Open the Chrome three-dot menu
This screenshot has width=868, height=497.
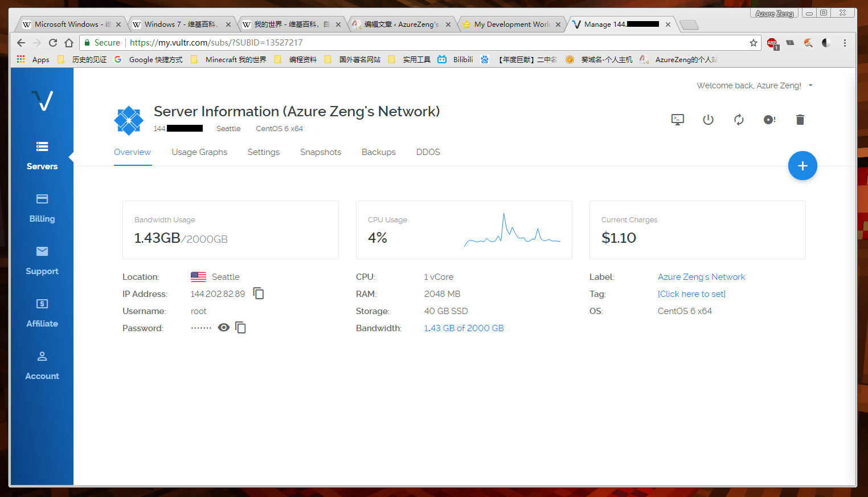[x=845, y=43]
